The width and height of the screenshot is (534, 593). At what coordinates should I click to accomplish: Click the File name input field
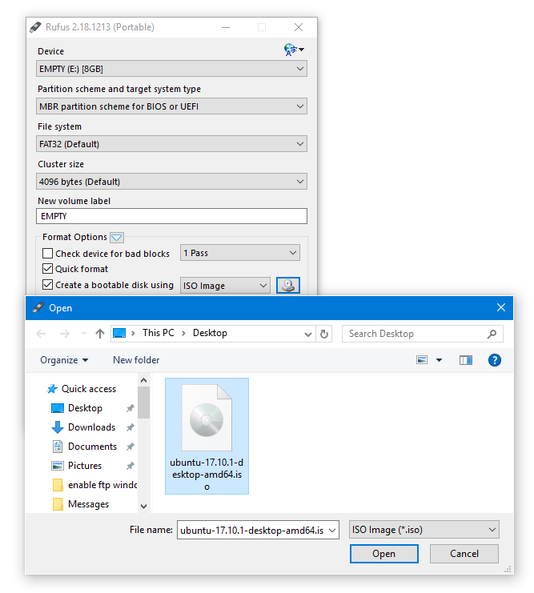252,530
